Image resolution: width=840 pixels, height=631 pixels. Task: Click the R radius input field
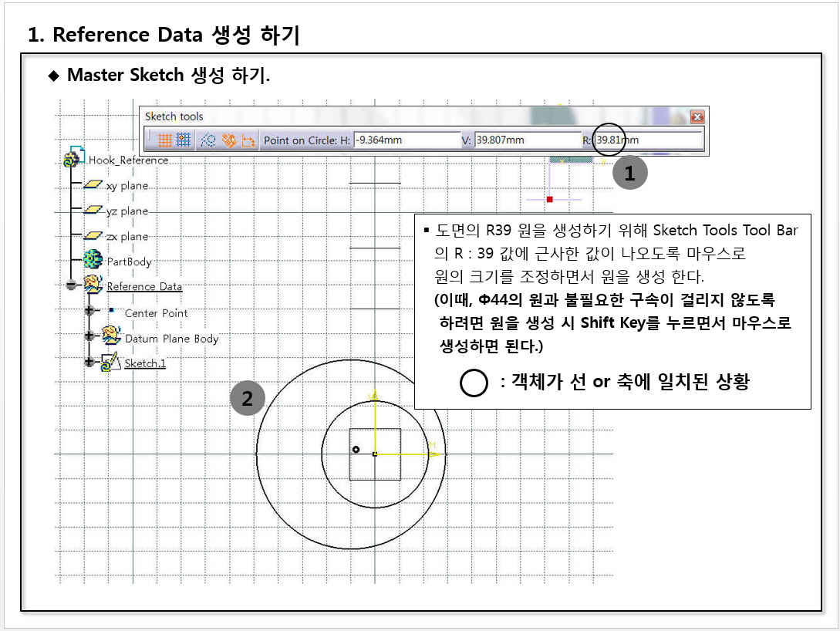(648, 140)
